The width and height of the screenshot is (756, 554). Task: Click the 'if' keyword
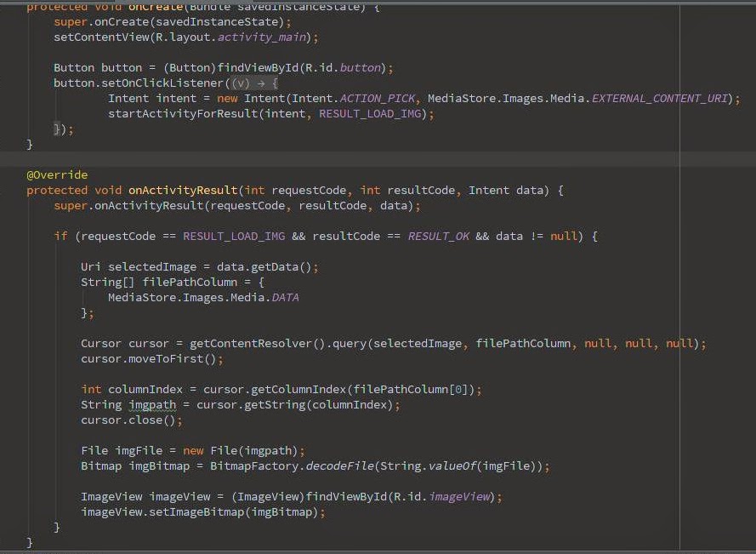pyautogui.click(x=60, y=237)
